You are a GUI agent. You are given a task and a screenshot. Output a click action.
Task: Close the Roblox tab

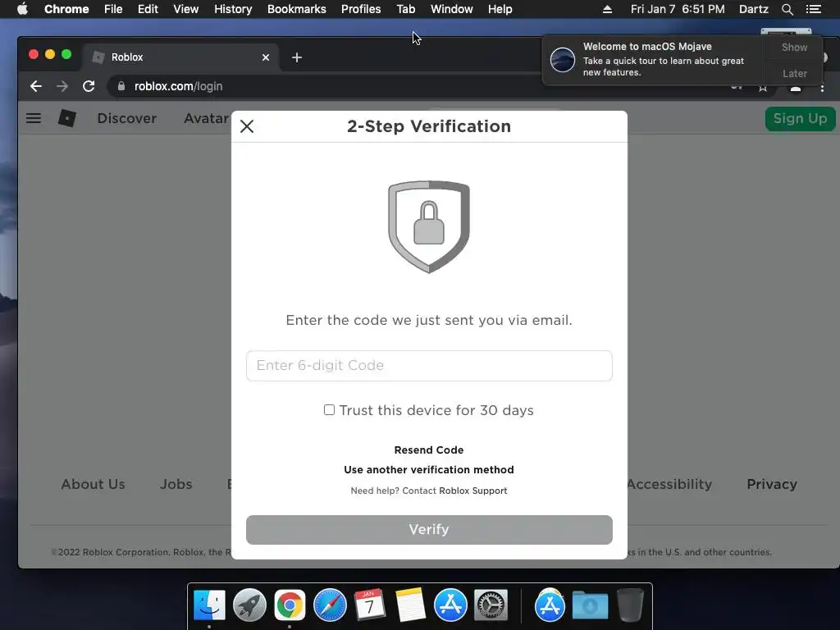tap(266, 57)
